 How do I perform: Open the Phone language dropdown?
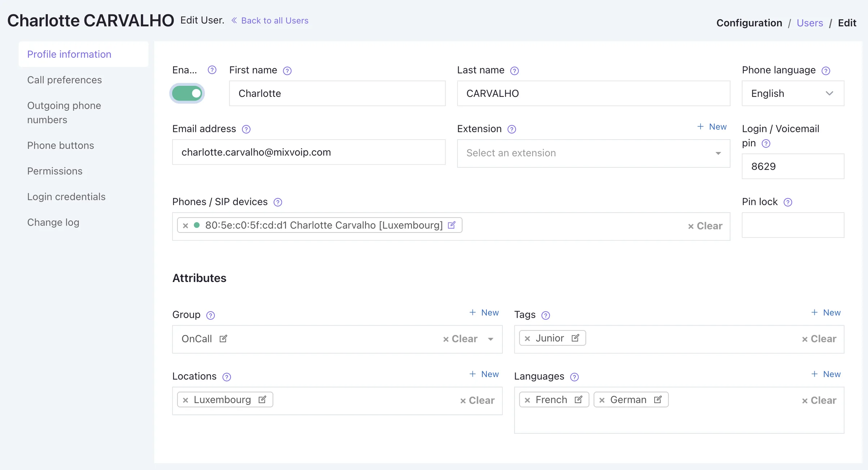793,93
